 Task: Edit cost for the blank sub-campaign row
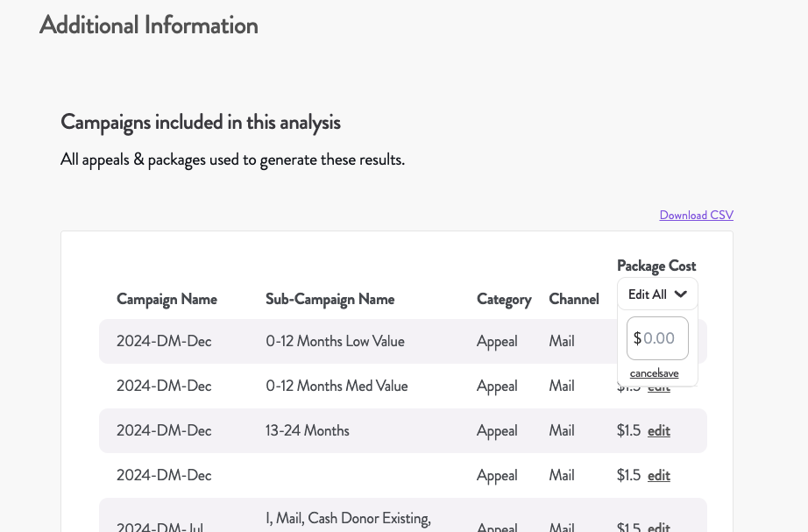pos(659,475)
